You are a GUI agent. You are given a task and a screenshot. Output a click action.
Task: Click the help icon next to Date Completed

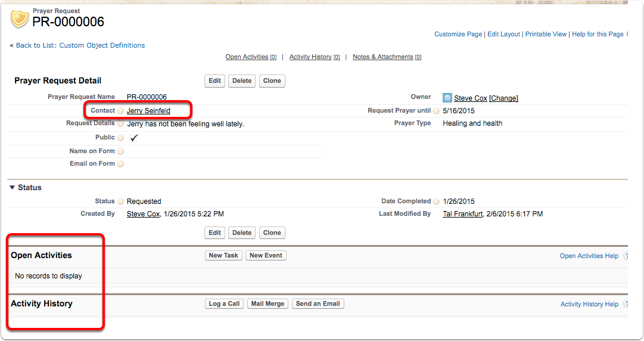436,201
